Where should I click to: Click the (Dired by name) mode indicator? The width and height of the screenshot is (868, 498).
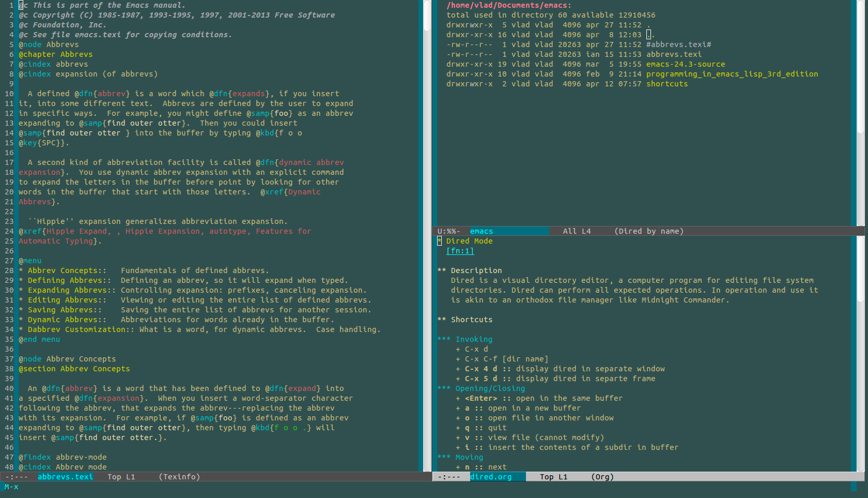point(649,231)
